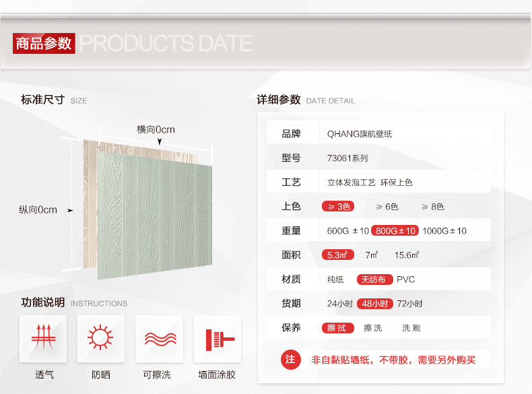The image size is (532, 394).
Task: Click the 透气 caption text
Action: pyautogui.click(x=44, y=374)
